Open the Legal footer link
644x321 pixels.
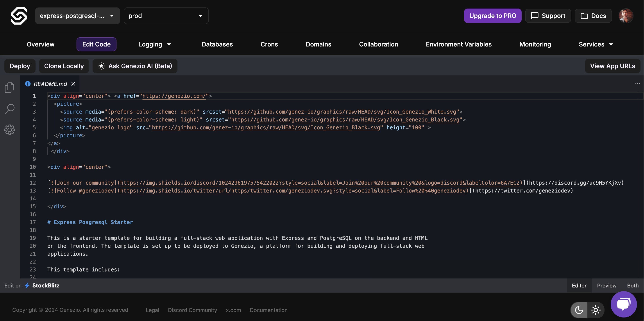[x=152, y=310]
